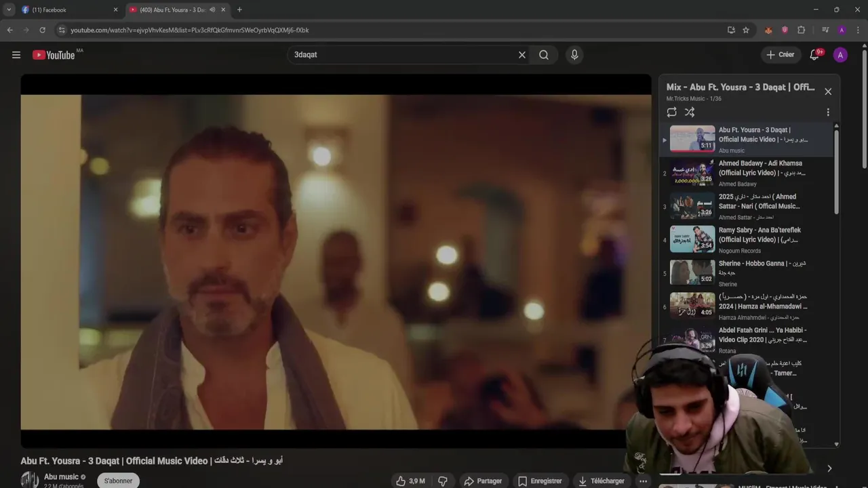Viewport: 868px width, 488px height.
Task: Open the red shield extension
Action: coord(785,30)
